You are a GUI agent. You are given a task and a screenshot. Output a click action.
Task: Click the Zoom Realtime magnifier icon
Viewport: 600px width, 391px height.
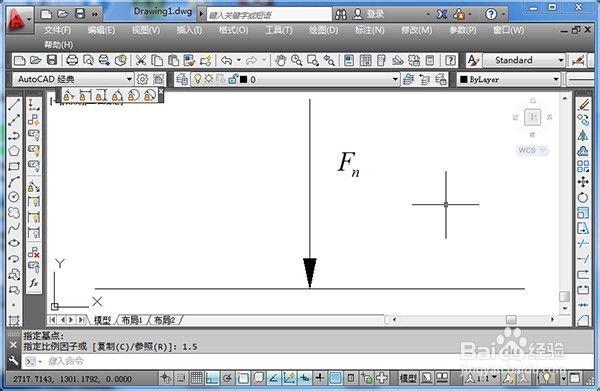tap(297, 60)
